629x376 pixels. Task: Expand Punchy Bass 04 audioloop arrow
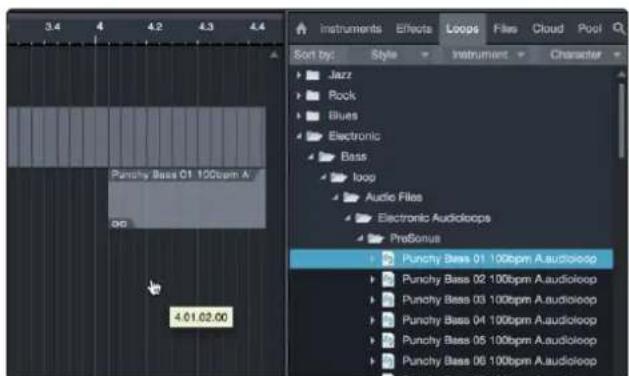pyautogui.click(x=372, y=320)
